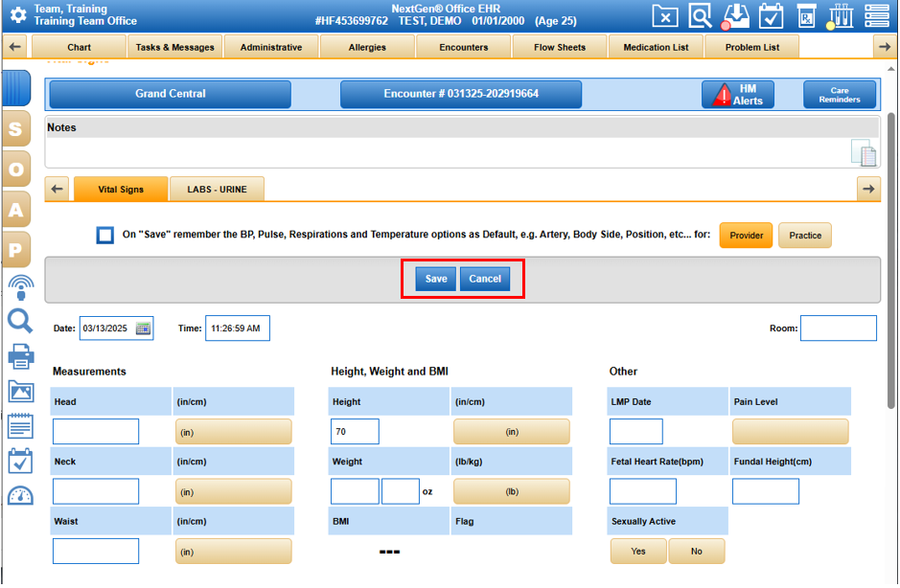Open the Medication List tab
The height and width of the screenshot is (588, 900).
[x=656, y=47]
